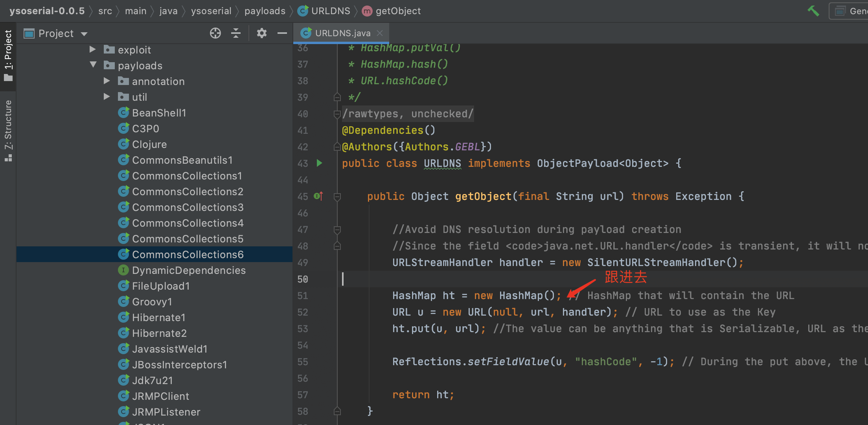The width and height of the screenshot is (868, 425).
Task: Click the implements-method gutter icon on line 45
Action: click(x=318, y=196)
